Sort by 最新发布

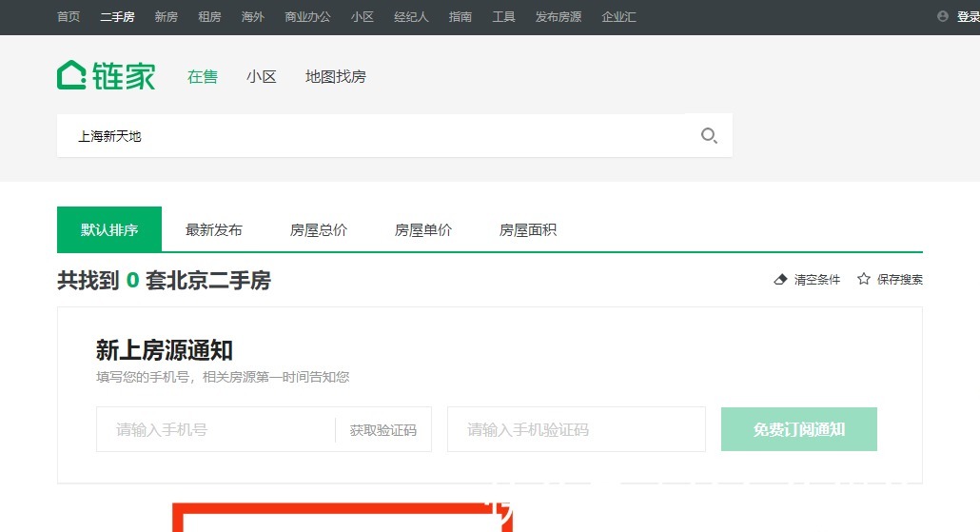click(x=214, y=229)
